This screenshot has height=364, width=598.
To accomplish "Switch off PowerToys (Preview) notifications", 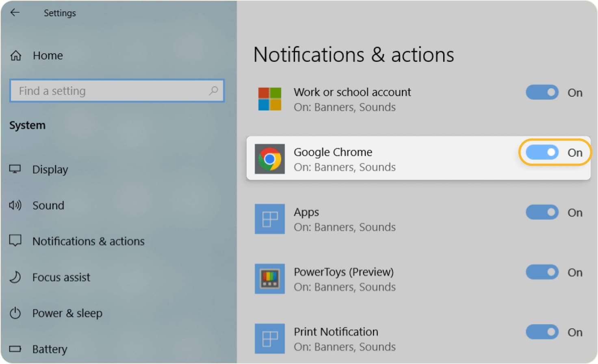I will 542,272.
